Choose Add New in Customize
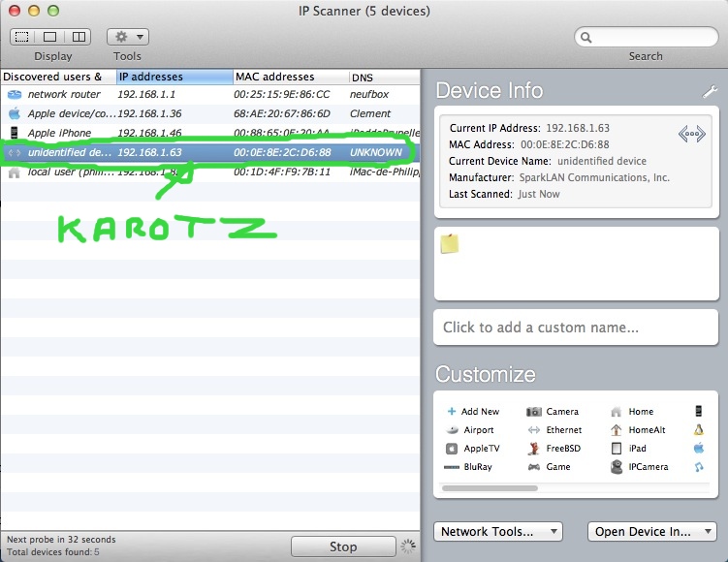This screenshot has height=562, width=728. click(473, 411)
